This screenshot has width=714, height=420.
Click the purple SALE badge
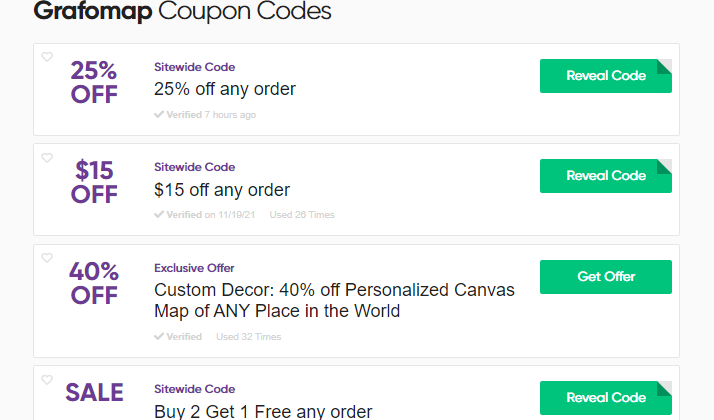[94, 393]
